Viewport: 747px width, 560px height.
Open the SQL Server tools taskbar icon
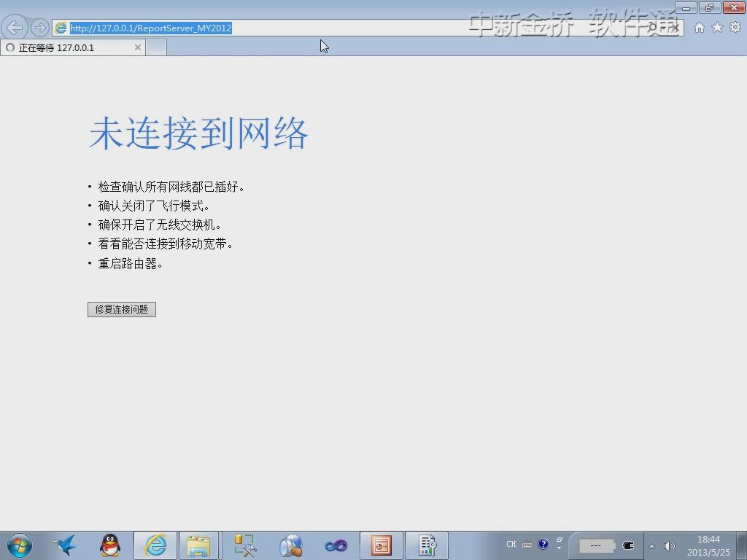point(245,545)
